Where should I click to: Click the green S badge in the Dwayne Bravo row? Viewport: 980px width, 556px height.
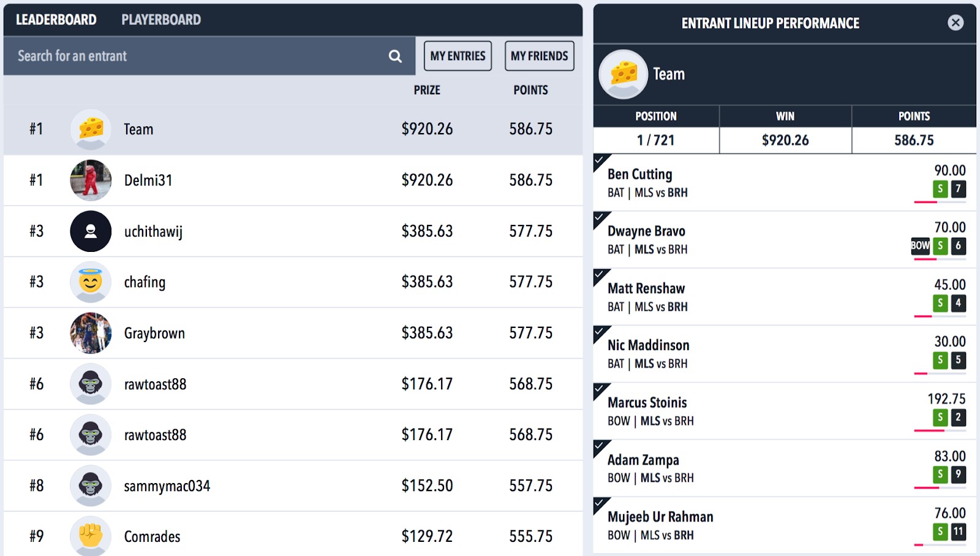click(x=940, y=246)
